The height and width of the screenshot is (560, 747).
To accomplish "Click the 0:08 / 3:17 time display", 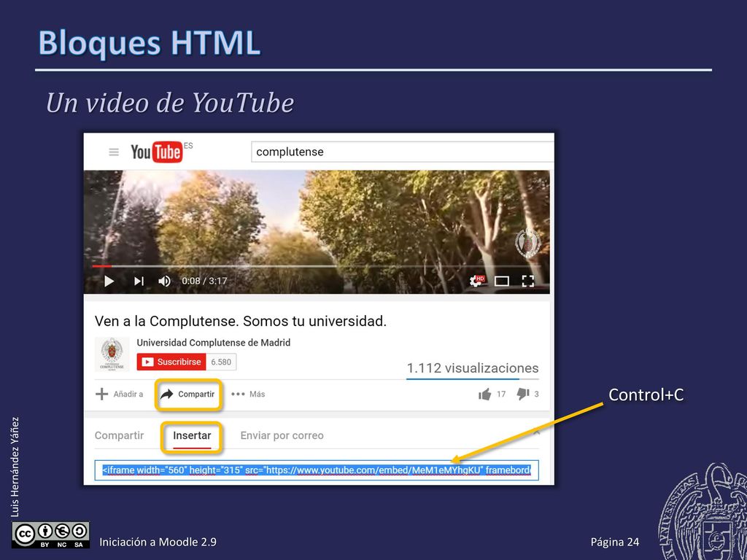I will 204,281.
